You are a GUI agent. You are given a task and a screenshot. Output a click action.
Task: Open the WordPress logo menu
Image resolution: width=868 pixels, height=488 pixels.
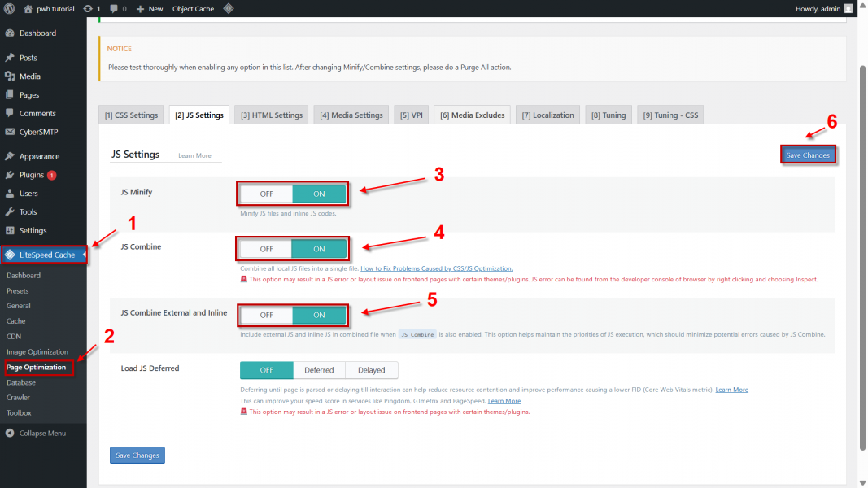[10, 8]
